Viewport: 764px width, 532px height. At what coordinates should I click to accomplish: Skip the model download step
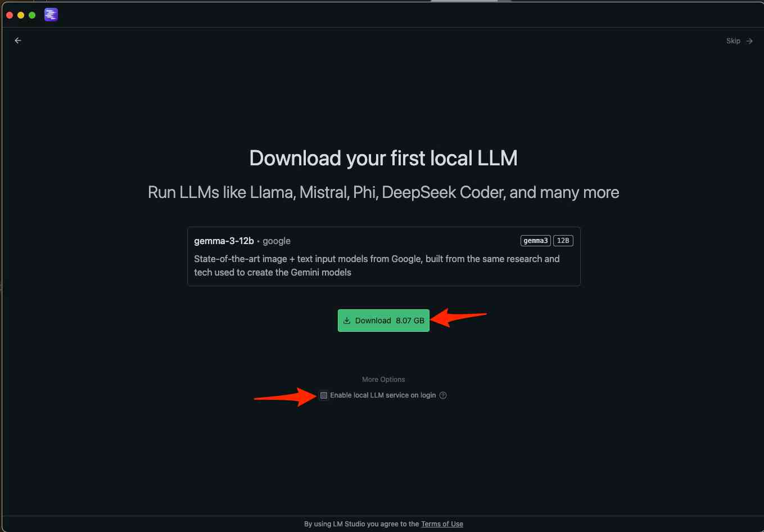click(x=733, y=41)
